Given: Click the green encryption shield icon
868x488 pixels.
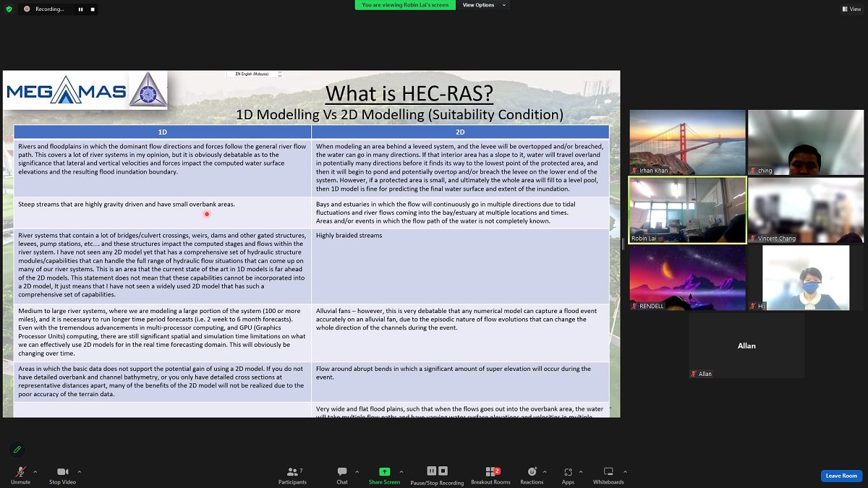Looking at the screenshot, I should pos(9,9).
